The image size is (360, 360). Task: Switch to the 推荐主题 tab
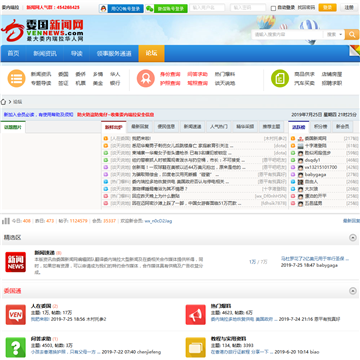(x=272, y=127)
